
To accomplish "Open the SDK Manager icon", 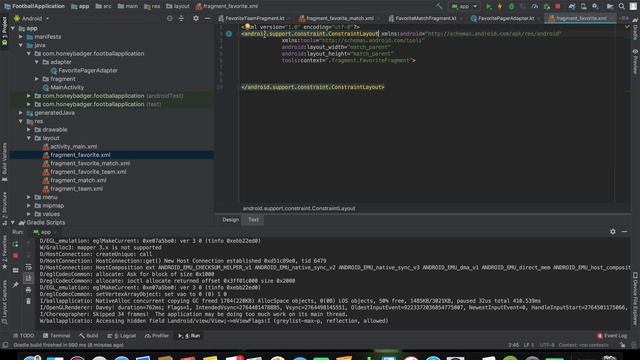I will tap(595, 7).
